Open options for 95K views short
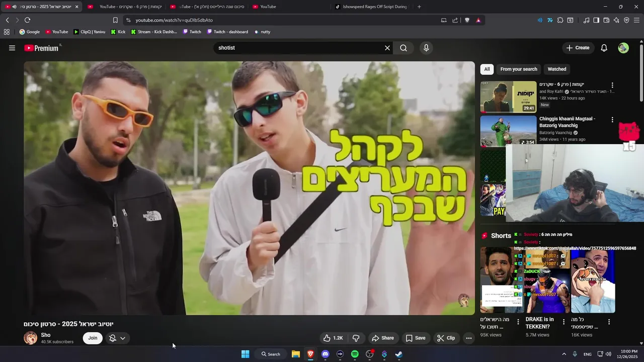Viewport: 644px width, 362px height. [518, 322]
